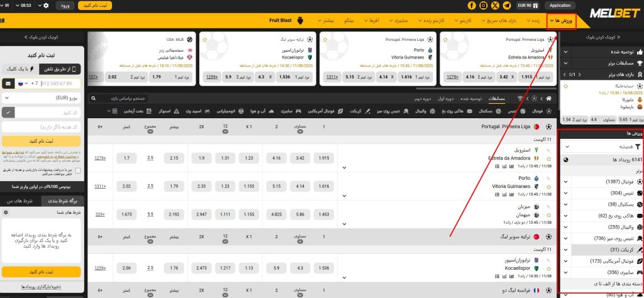
Task: Open the Application button
Action: point(560,5)
